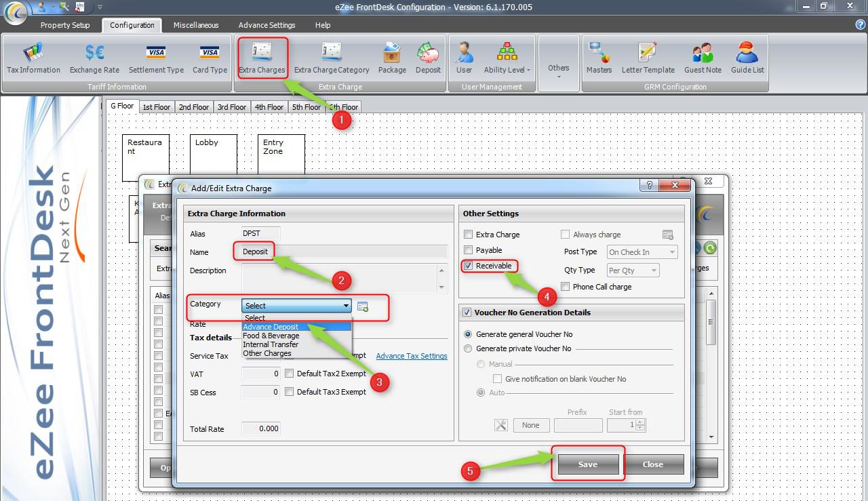Open the Property Setup tab
The width and height of the screenshot is (868, 501).
(65, 25)
